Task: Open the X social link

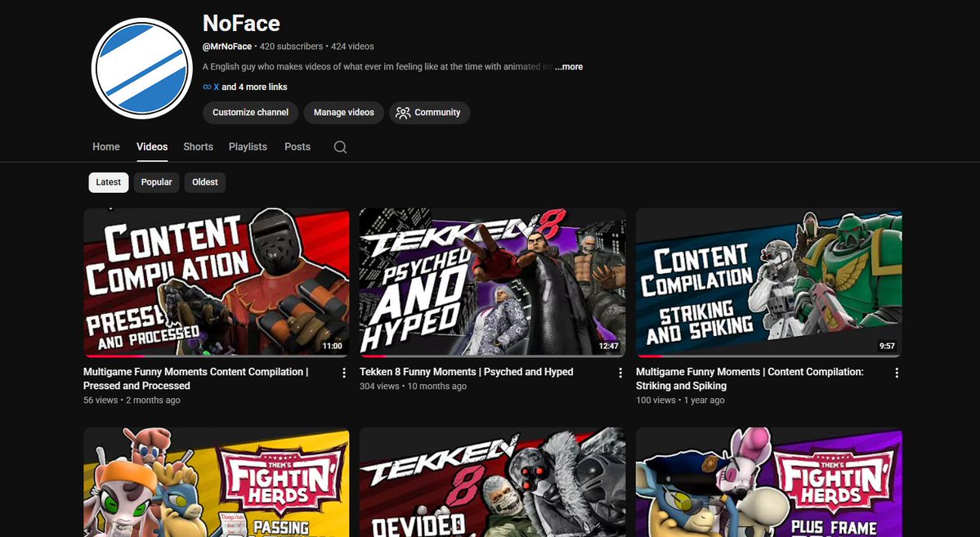Action: 217,87
